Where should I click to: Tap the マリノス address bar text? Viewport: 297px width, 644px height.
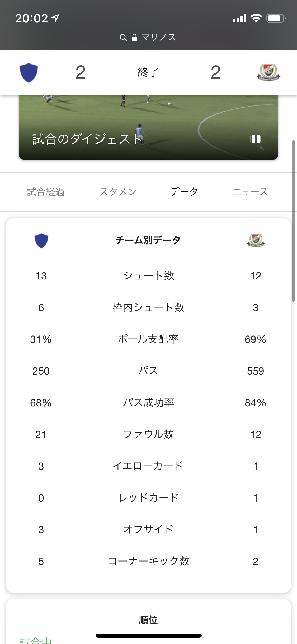(x=159, y=38)
